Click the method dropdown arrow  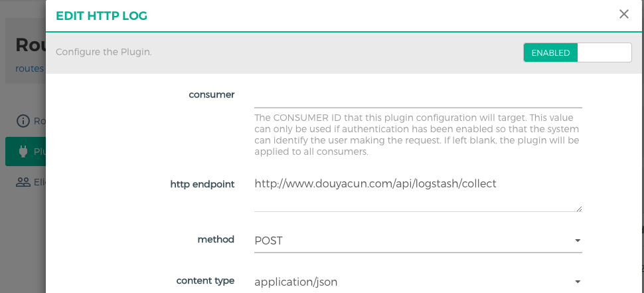577,241
